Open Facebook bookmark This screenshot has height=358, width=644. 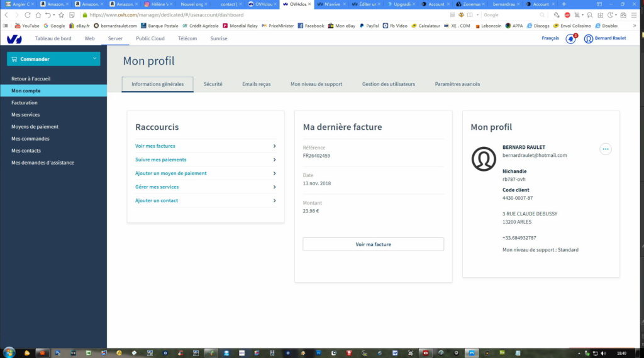click(311, 25)
